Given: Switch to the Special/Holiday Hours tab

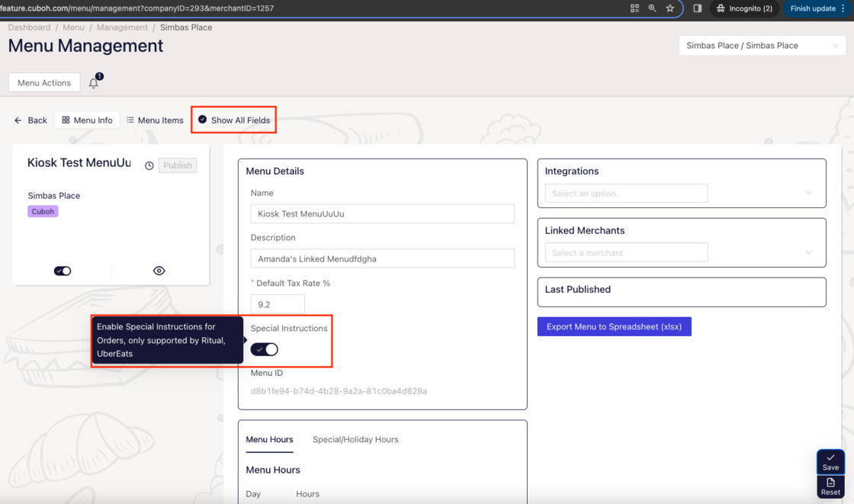Looking at the screenshot, I should (355, 440).
